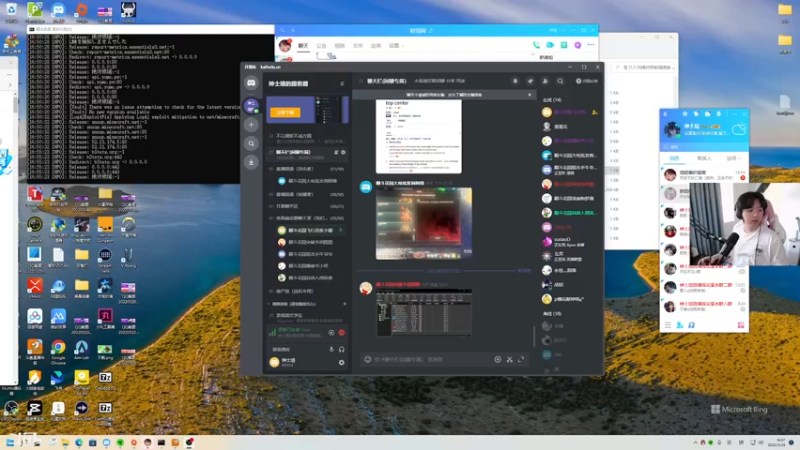Select member sutaoD in Kaiheila member list
This screenshot has width=800, height=450.
coord(570,241)
